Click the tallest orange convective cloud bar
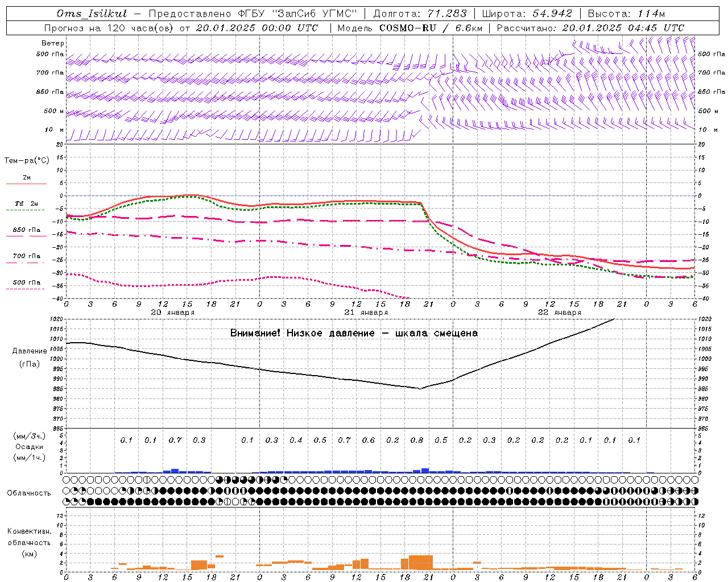 coord(421,563)
